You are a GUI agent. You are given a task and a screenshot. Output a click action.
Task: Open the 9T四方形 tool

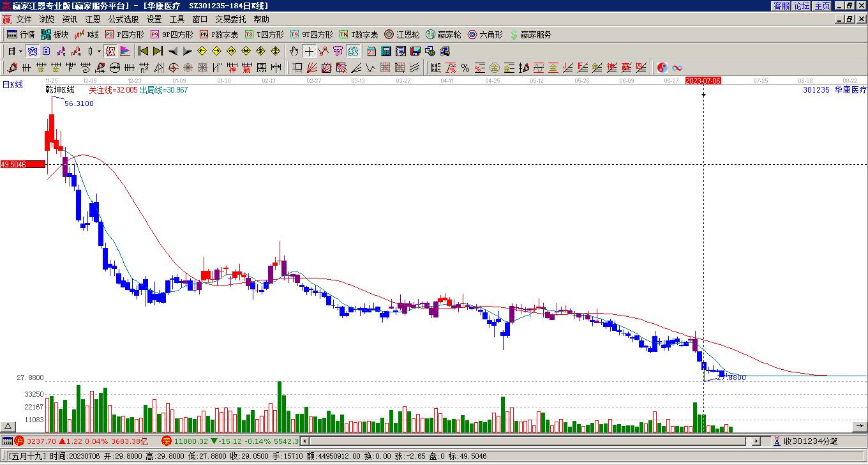311,34
